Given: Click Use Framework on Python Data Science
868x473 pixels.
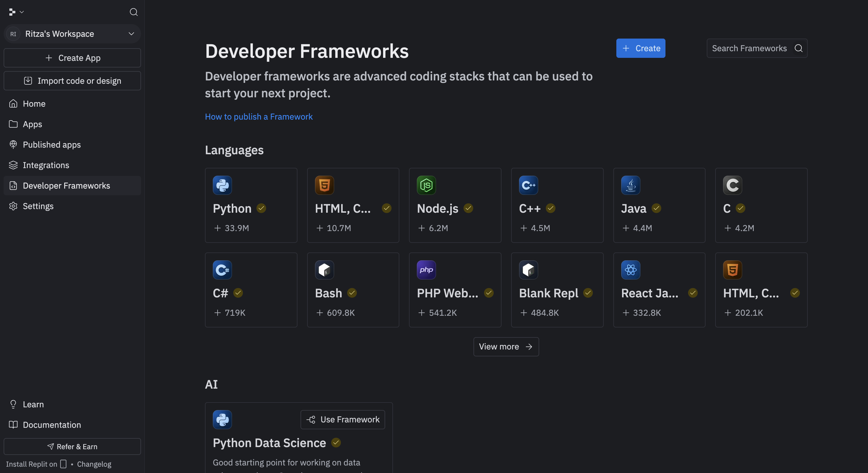Looking at the screenshot, I should [x=342, y=419].
